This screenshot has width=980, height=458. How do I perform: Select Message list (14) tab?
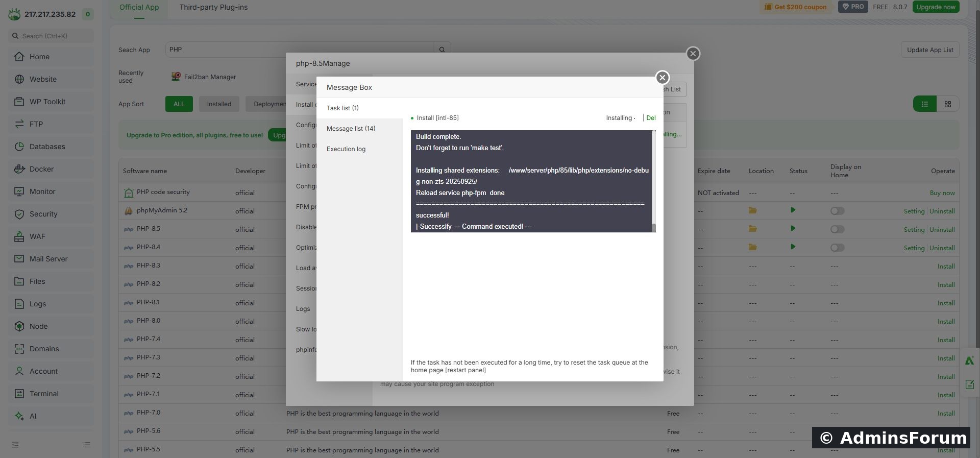click(360, 129)
